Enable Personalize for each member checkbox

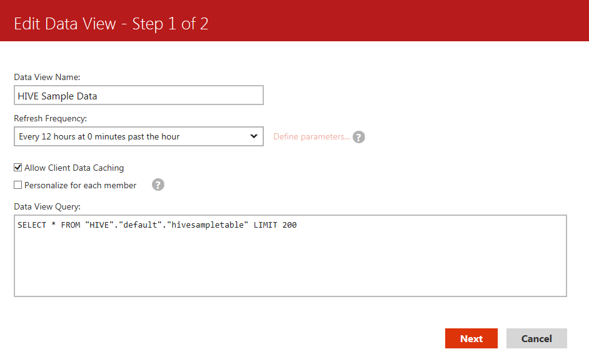[18, 185]
